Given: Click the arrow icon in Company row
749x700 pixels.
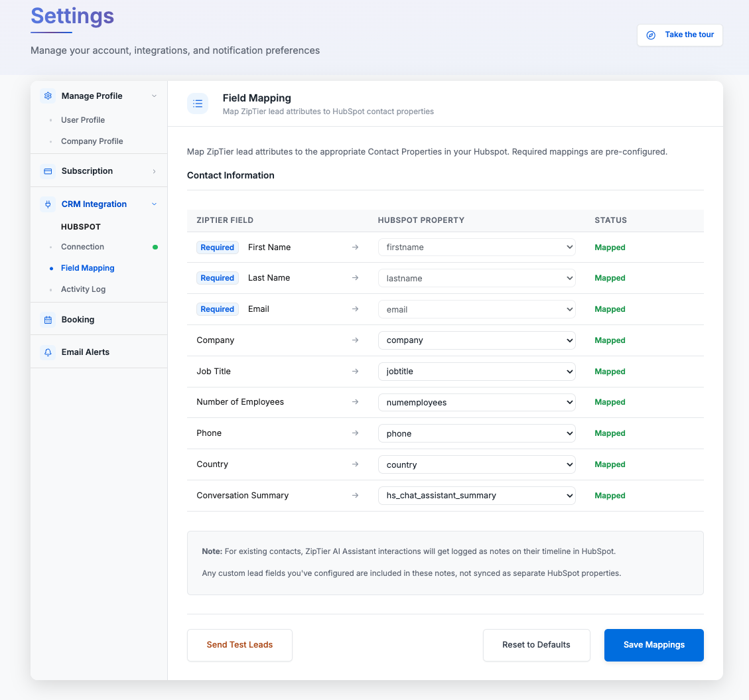Looking at the screenshot, I should pyautogui.click(x=355, y=340).
